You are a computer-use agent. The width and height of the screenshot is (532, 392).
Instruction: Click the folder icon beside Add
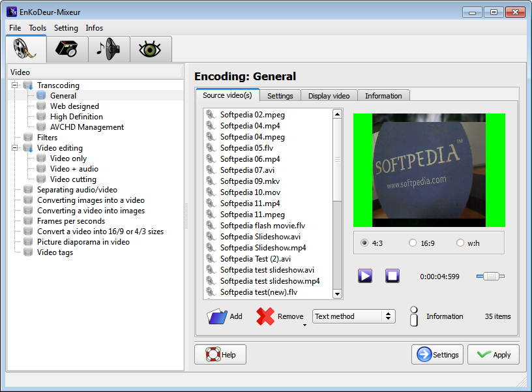[217, 316]
